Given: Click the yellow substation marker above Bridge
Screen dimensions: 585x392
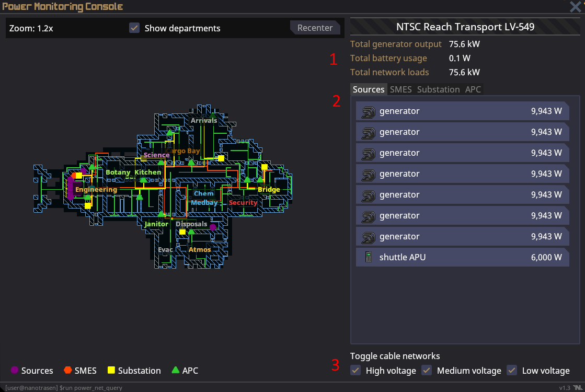Looking at the screenshot, I should pyautogui.click(x=265, y=167).
